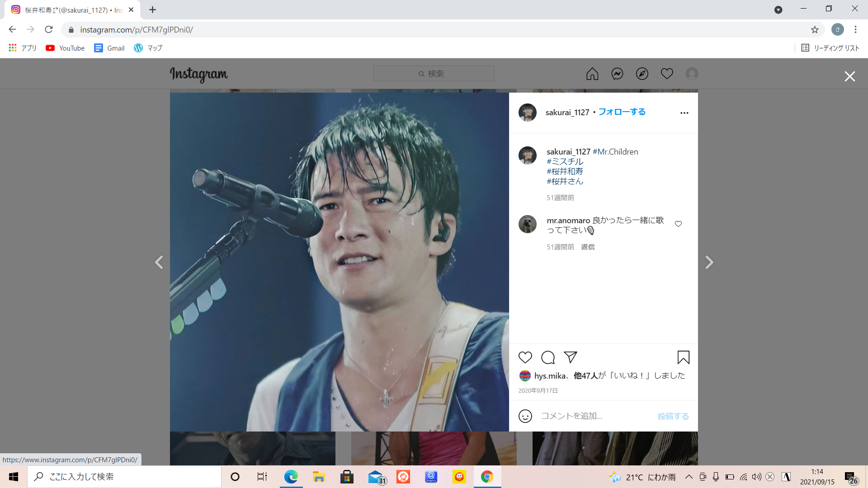Open Windows Start menu
The image size is (868, 488).
tap(14, 477)
